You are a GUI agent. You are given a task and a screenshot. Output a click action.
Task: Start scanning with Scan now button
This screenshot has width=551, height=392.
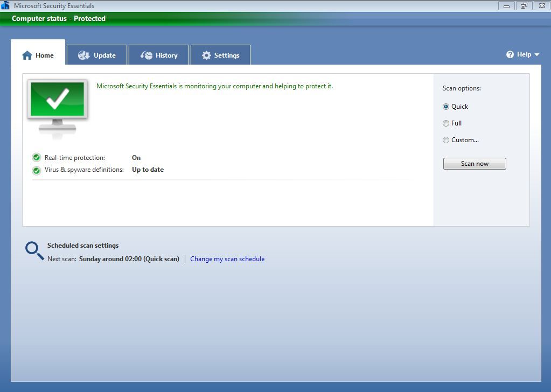pos(475,164)
